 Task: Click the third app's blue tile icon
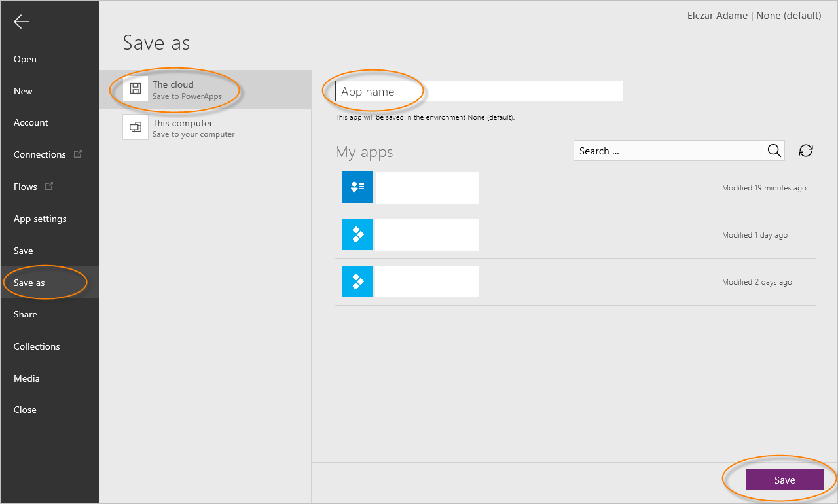click(x=357, y=281)
